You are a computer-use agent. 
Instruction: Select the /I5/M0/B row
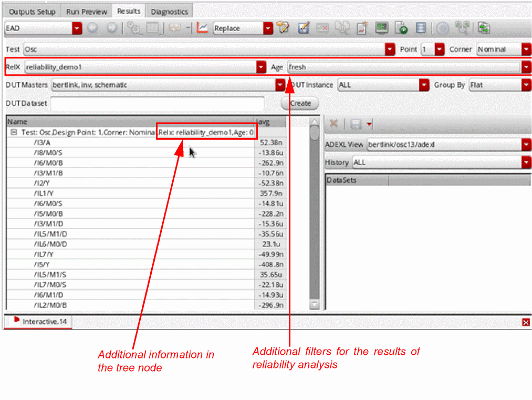pos(146,214)
